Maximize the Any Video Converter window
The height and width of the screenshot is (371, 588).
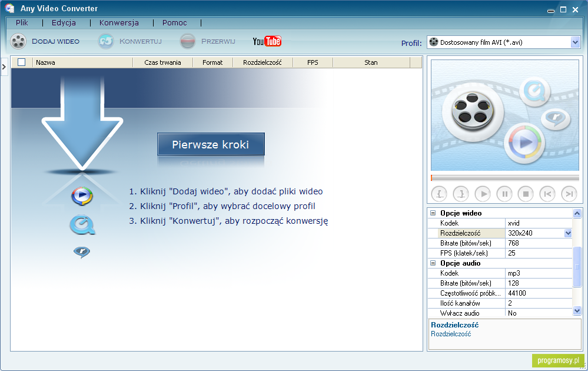[x=563, y=10]
